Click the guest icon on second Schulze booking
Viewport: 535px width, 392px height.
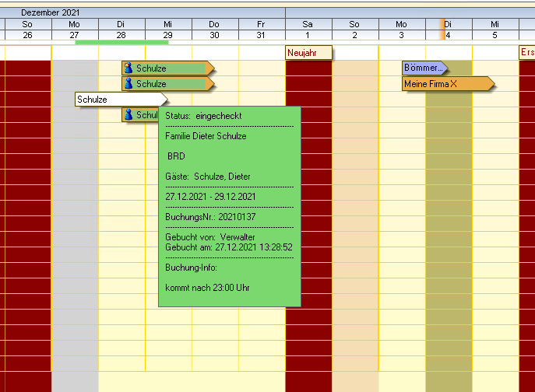[129, 83]
